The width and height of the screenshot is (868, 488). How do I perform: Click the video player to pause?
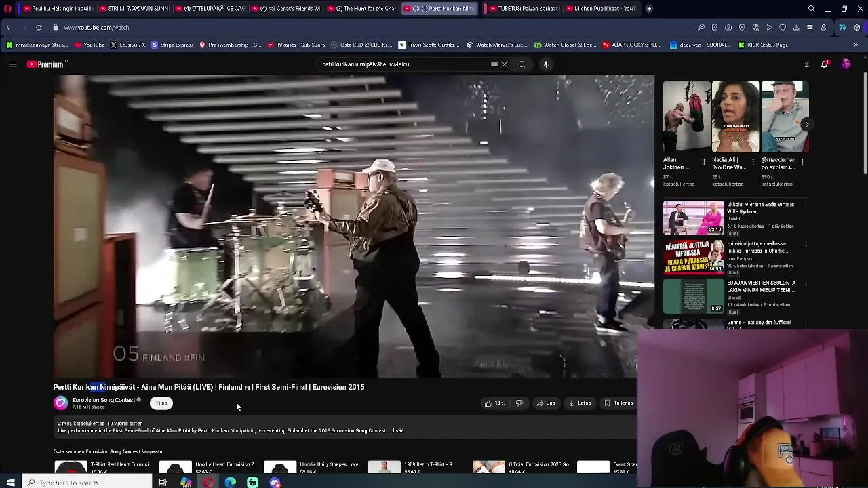(354, 226)
